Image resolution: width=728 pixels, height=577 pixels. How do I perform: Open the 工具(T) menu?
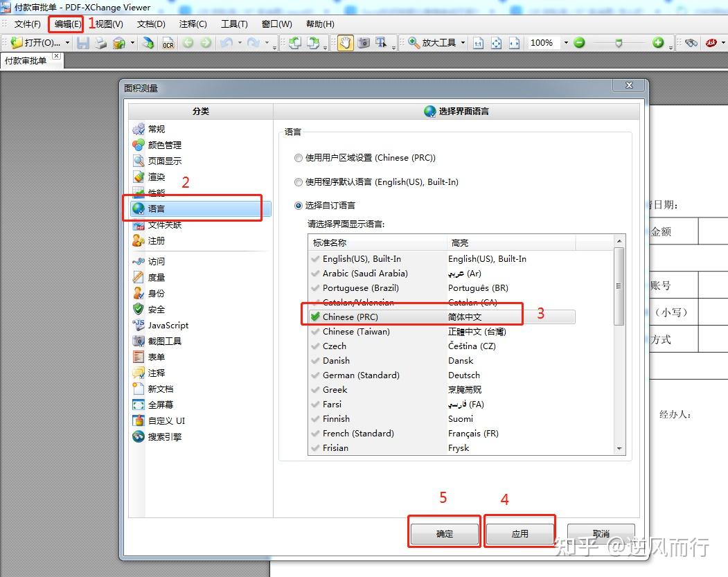pos(234,24)
